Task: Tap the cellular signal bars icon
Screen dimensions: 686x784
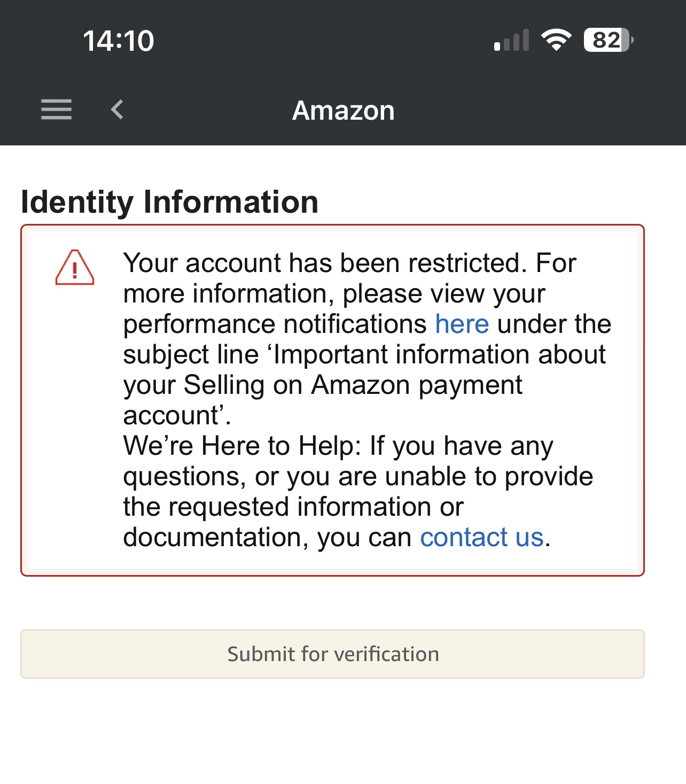Action: tap(511, 40)
